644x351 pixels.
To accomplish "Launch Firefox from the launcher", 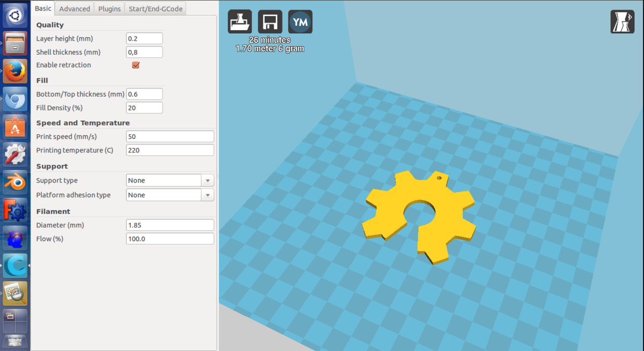I will [x=15, y=71].
